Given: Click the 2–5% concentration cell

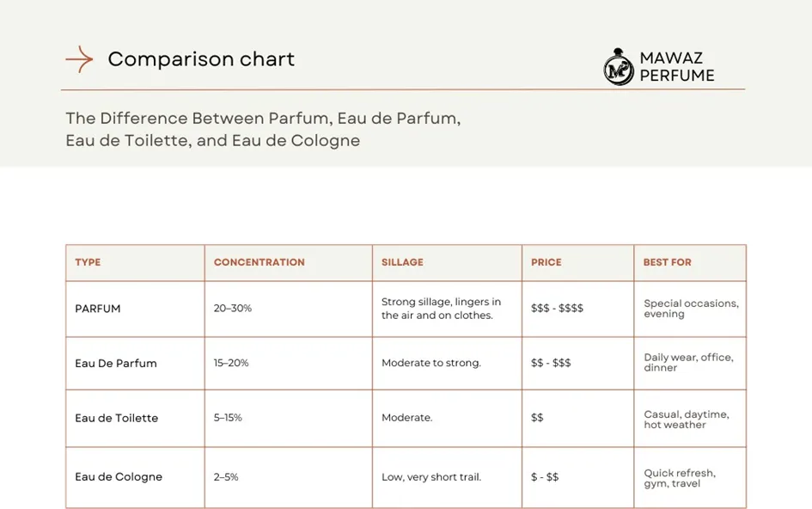Looking at the screenshot, I should pyautogui.click(x=226, y=477).
